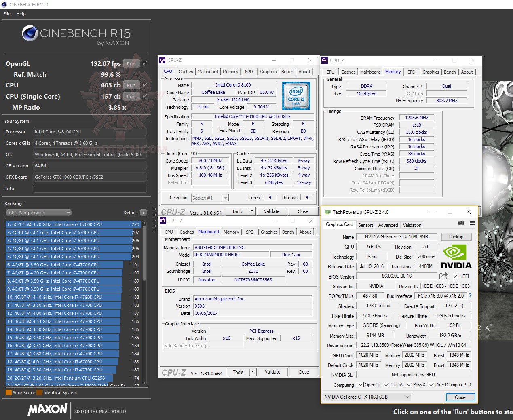This screenshot has height=420, width=513.
Task: Open the File menu in Cinebench
Action: 7,14
